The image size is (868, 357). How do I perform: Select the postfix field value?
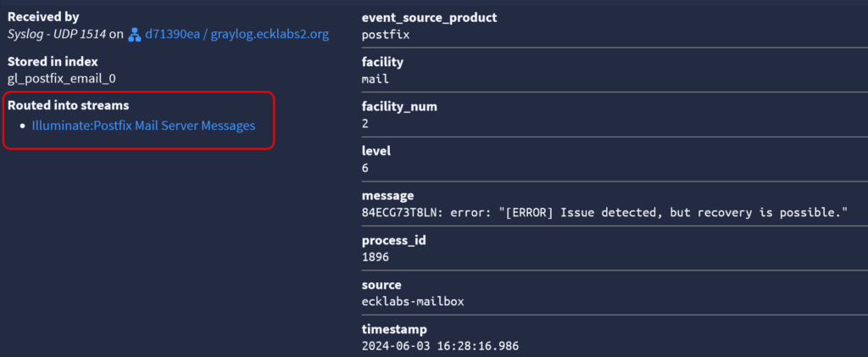pos(386,36)
